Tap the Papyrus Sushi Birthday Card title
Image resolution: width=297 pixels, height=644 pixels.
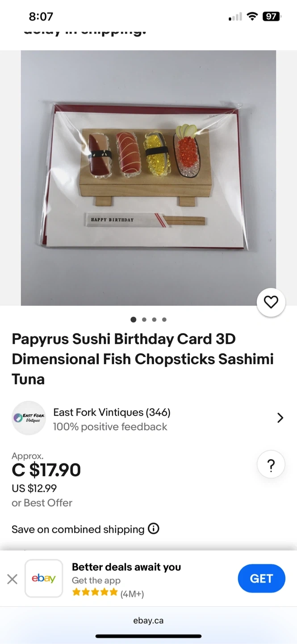coord(143,359)
